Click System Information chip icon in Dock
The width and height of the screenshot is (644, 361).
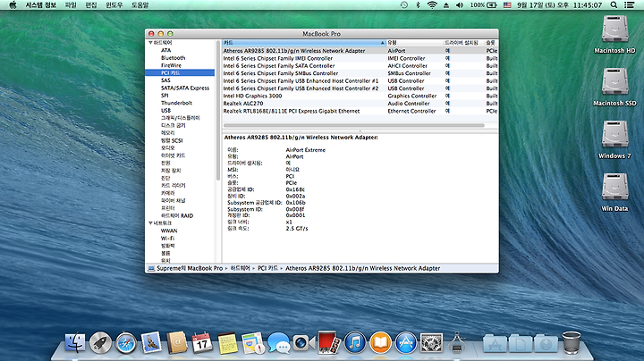point(457,343)
